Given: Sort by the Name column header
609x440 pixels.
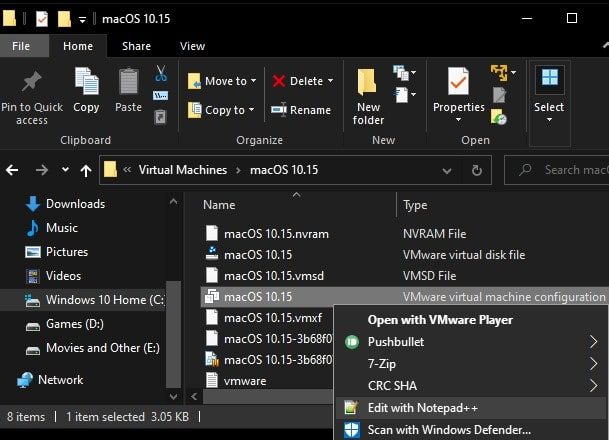Looking at the screenshot, I should click(x=219, y=205).
